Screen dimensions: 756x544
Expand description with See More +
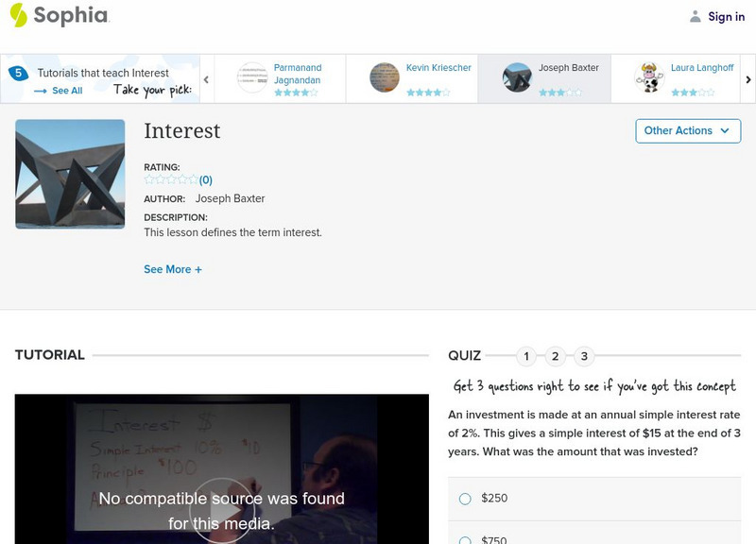pyautogui.click(x=173, y=269)
